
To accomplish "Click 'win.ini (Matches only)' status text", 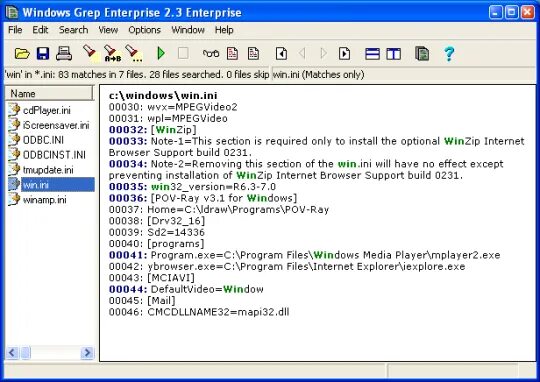I will pyautogui.click(x=319, y=74).
